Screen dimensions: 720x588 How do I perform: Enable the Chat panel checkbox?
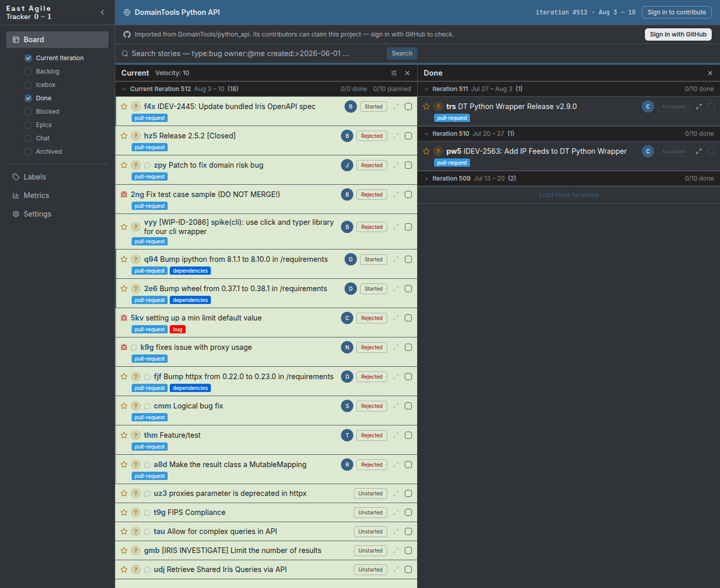28,138
